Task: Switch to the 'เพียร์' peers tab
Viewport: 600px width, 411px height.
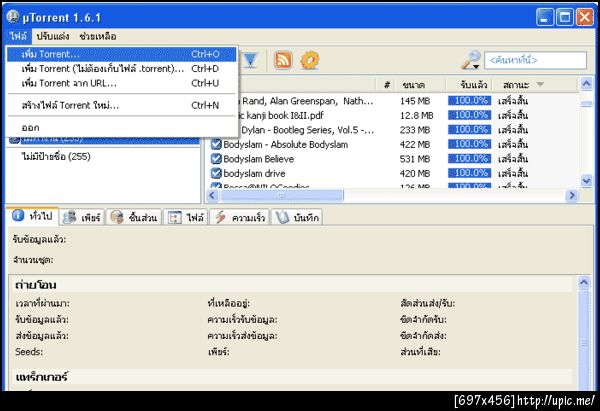Action: tap(82, 217)
